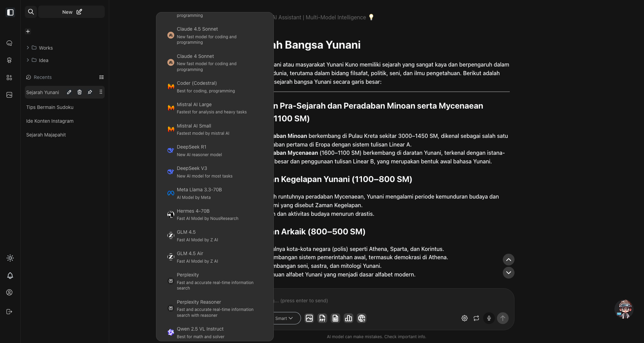Open the chart generator icon

pos(349,318)
